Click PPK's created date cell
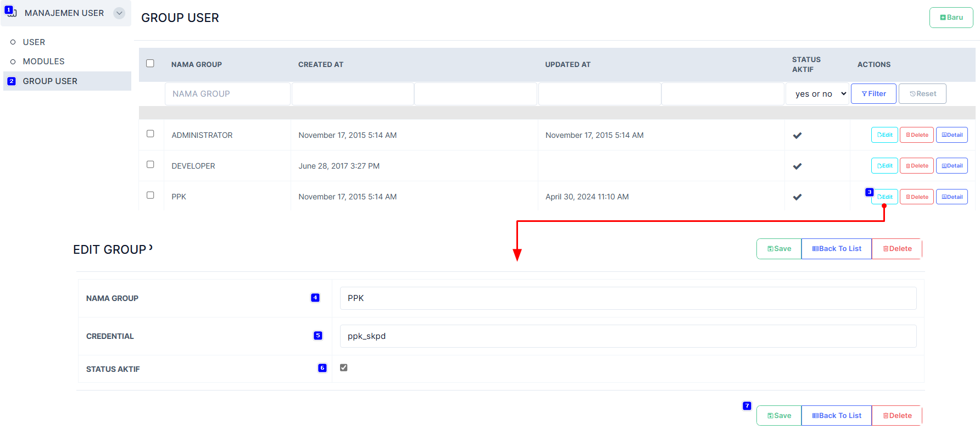Screen dimensions: 980x429 click(348, 197)
